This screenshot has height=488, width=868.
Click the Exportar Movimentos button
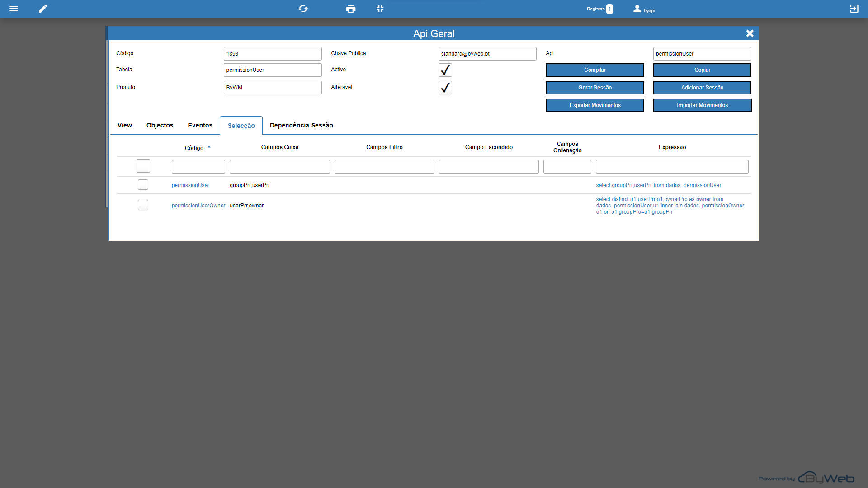[x=594, y=105]
